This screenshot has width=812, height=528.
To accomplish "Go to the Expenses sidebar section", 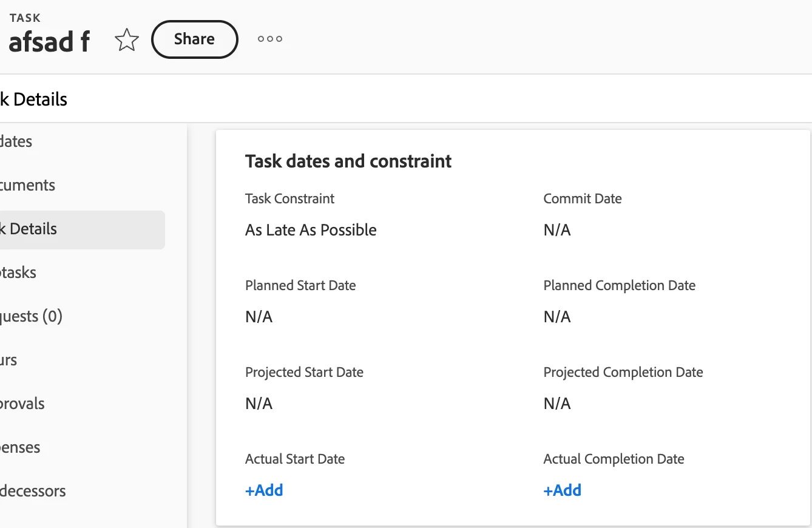I will point(20,447).
